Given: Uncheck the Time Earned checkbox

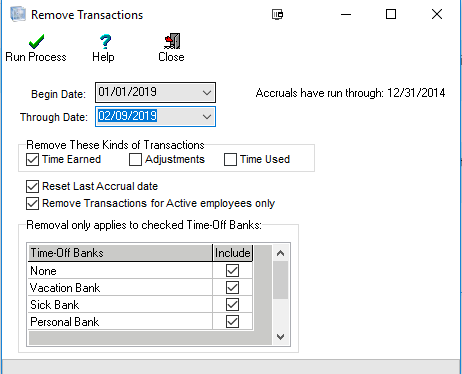Looking at the screenshot, I should point(32,159).
